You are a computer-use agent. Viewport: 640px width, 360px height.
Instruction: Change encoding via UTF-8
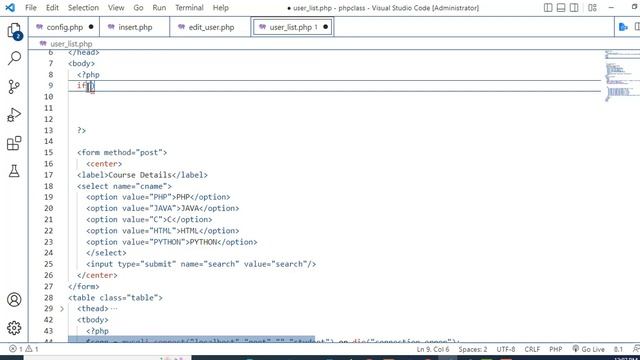506,349
